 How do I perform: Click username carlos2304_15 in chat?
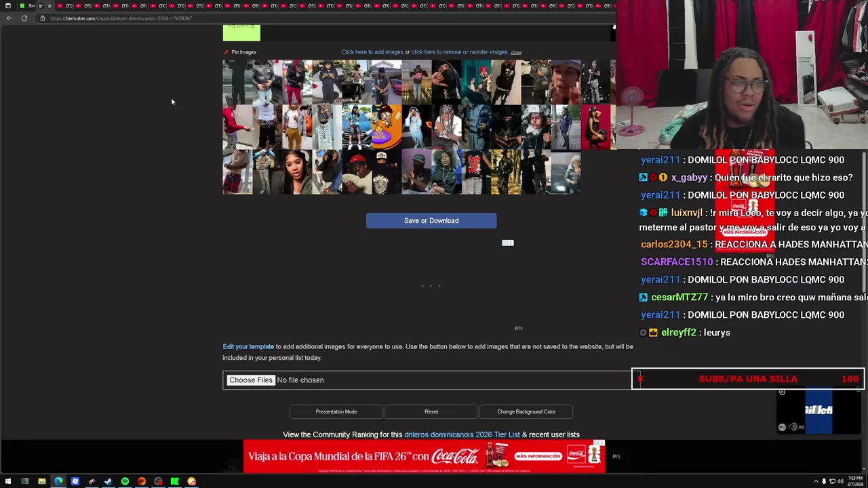click(x=674, y=244)
